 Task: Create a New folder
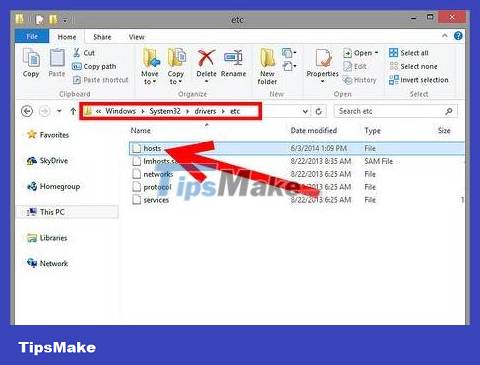click(x=267, y=66)
